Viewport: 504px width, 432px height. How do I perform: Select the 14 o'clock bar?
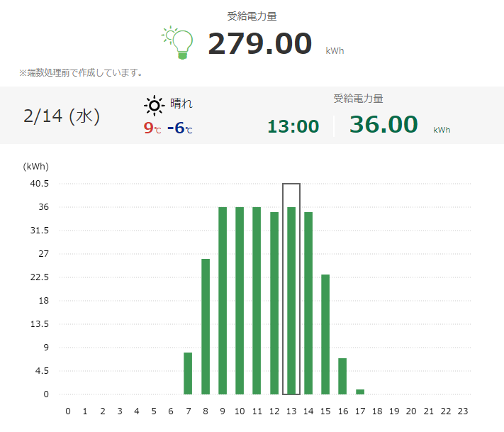(308, 304)
